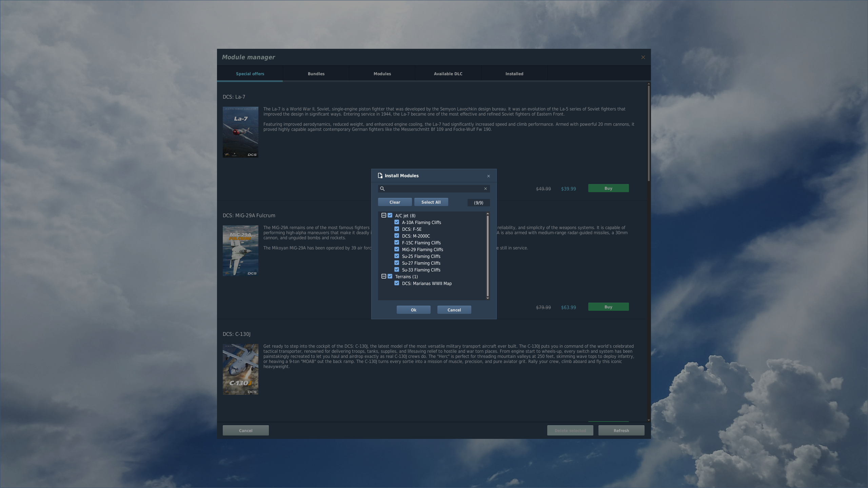Confirm installation with Ok button
The height and width of the screenshot is (488, 868).
(x=413, y=310)
